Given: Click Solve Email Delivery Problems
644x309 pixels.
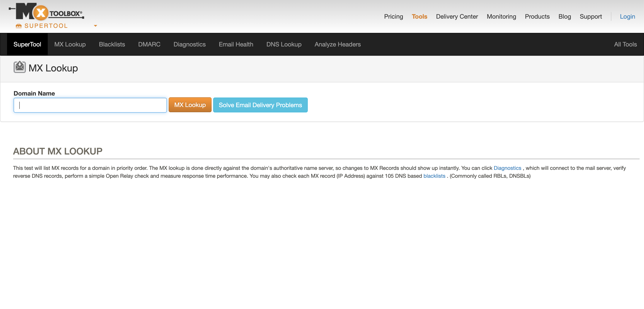Looking at the screenshot, I should (x=260, y=105).
